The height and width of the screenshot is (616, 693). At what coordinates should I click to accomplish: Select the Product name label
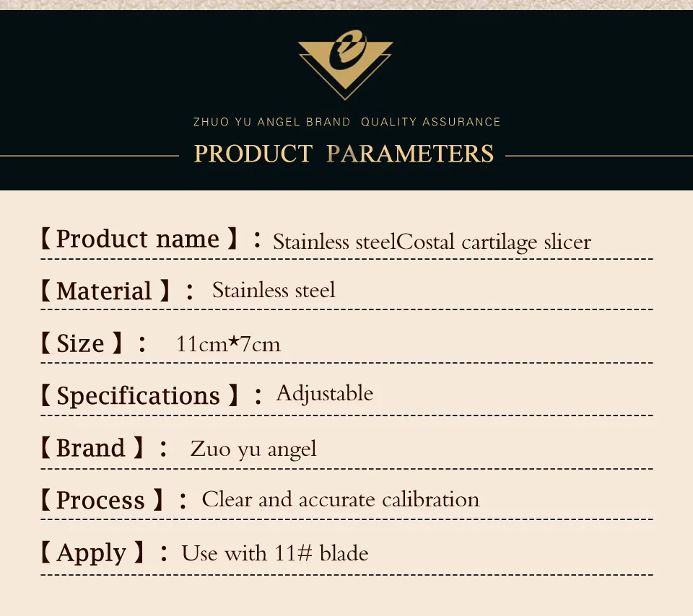139,239
